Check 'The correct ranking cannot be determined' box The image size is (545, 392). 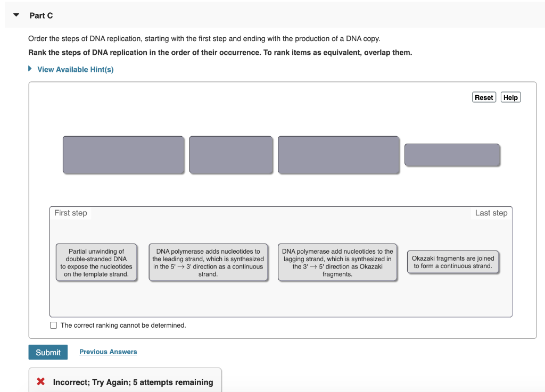(x=54, y=326)
